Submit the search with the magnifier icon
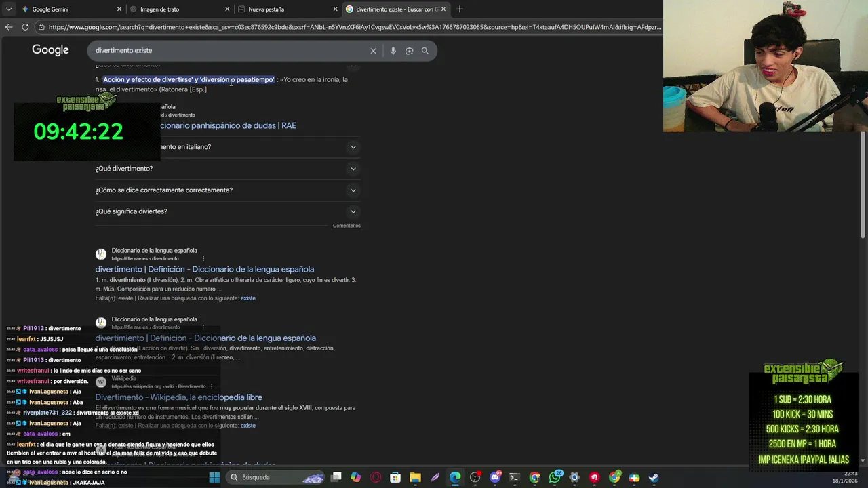The height and width of the screenshot is (488, 868). click(x=425, y=51)
